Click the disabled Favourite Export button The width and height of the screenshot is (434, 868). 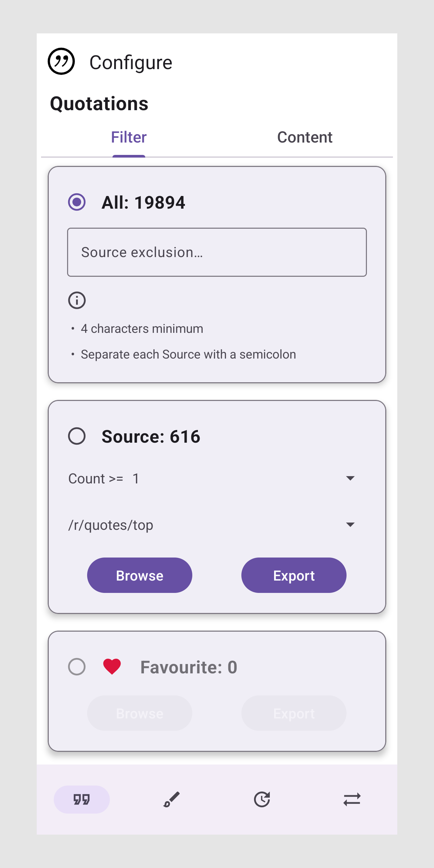[293, 713]
